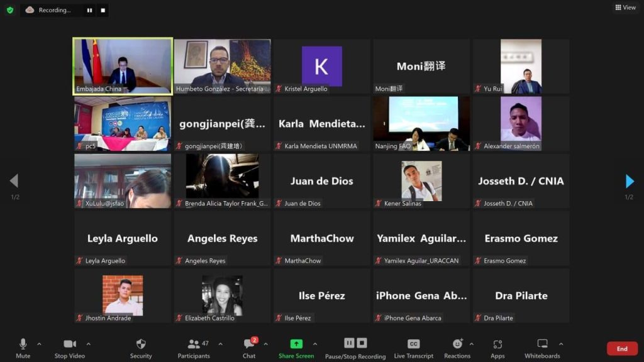Expand audio options arrow beside Mute
This screenshot has height=362, width=644.
[x=39, y=344]
